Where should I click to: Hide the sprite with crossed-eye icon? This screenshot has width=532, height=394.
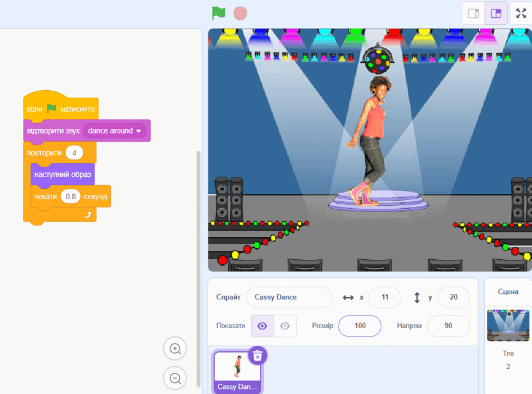point(285,326)
